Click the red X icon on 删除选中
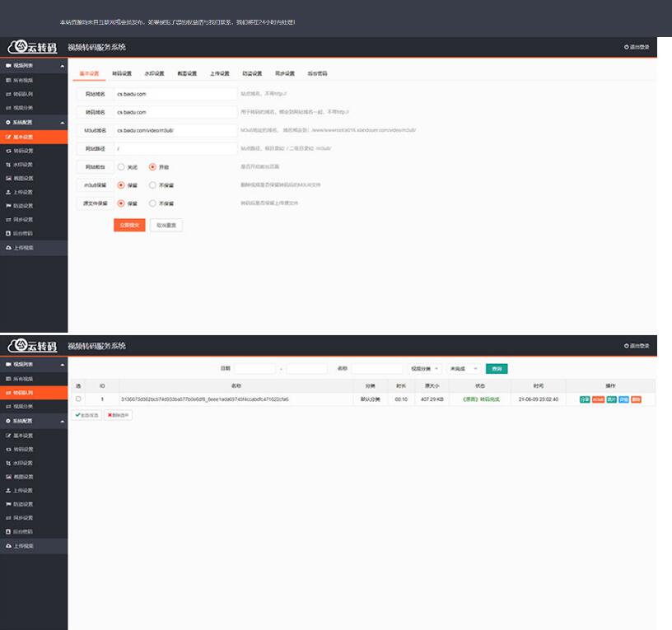 110,415
